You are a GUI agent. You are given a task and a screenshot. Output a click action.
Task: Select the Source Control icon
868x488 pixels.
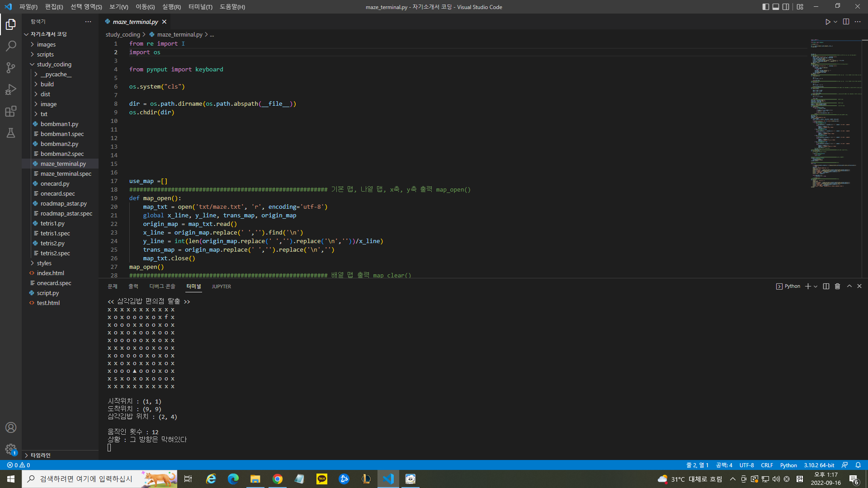click(x=11, y=67)
